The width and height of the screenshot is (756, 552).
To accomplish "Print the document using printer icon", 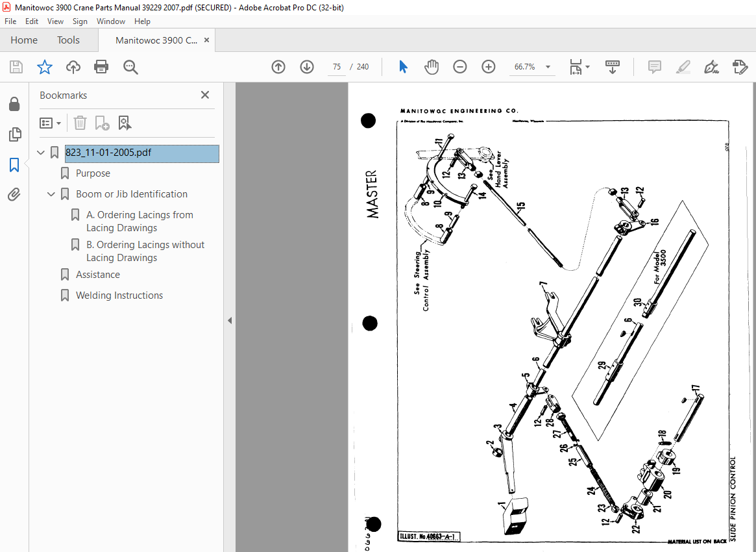I will coord(101,67).
